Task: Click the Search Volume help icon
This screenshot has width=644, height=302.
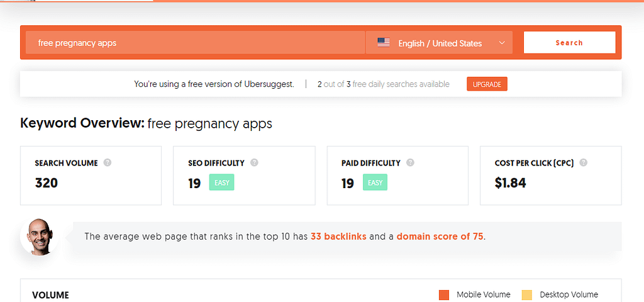Action: (x=108, y=163)
